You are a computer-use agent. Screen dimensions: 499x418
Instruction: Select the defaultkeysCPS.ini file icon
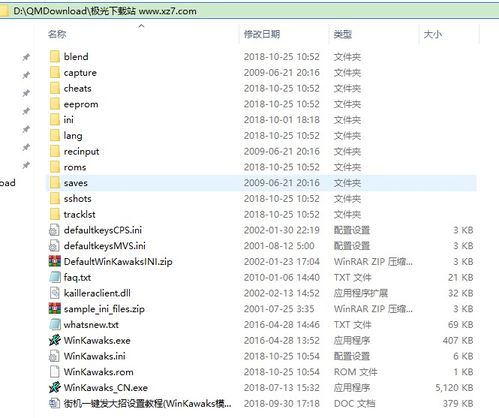click(55, 230)
